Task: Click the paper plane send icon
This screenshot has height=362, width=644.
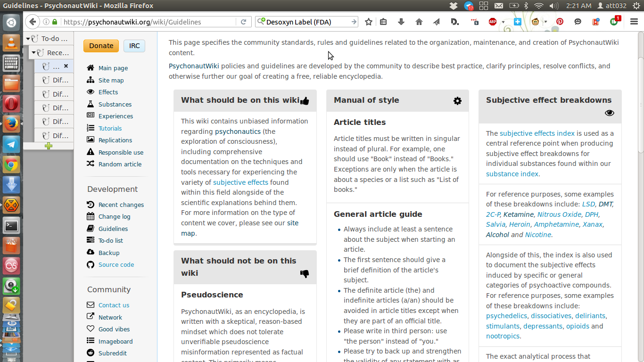Action: (x=437, y=22)
